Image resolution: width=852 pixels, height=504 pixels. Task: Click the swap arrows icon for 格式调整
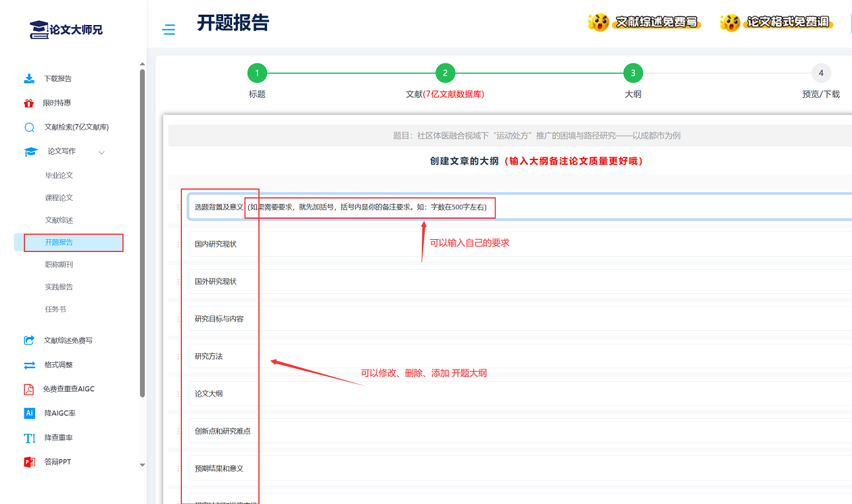tap(29, 365)
